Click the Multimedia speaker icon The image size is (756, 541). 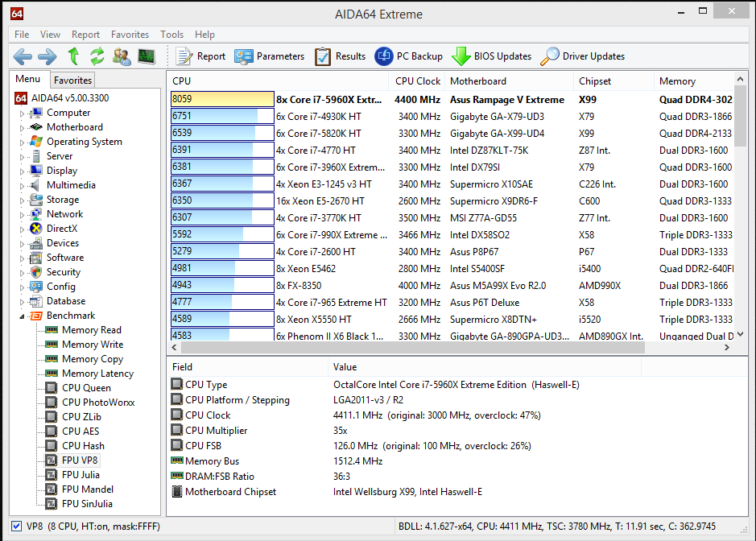tap(35, 185)
